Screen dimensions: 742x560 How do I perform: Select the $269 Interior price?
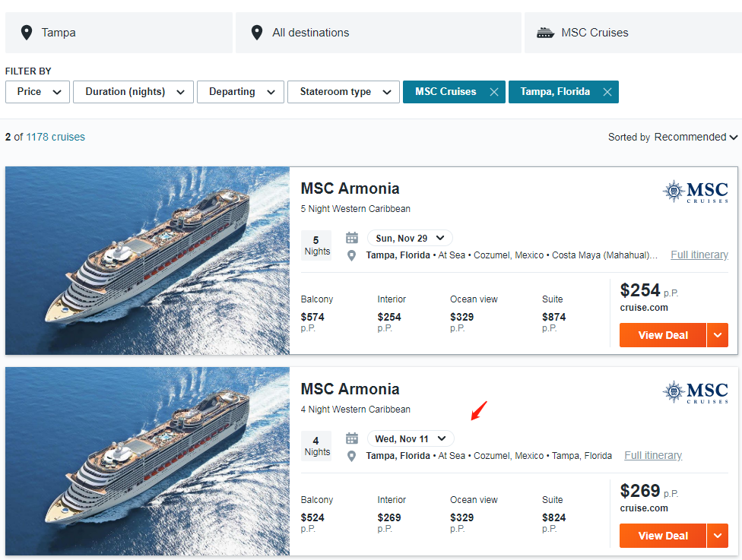pos(389,517)
